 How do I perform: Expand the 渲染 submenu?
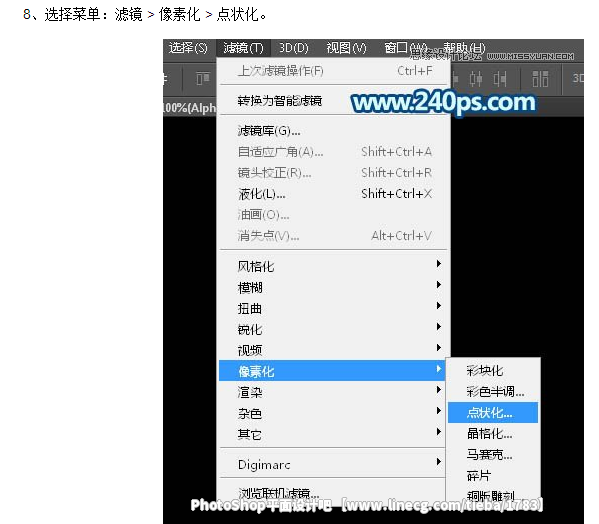pyautogui.click(x=333, y=392)
